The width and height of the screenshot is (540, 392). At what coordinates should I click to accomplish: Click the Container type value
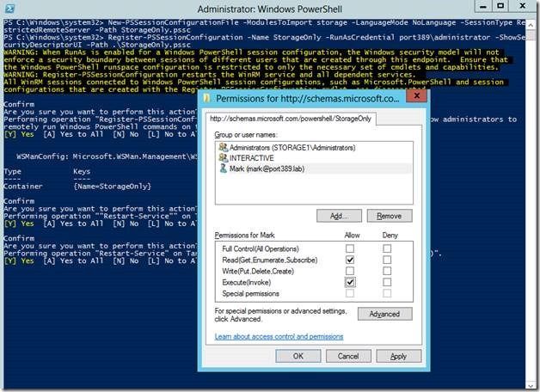pos(23,187)
